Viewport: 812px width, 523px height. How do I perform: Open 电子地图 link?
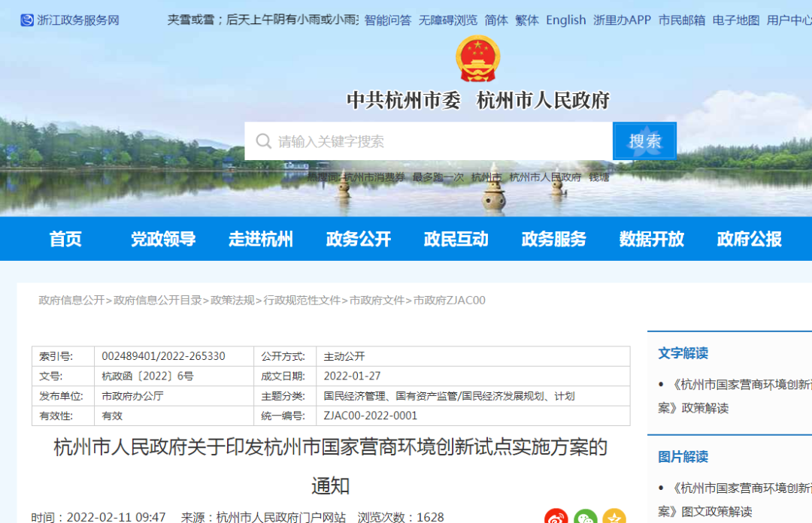point(736,20)
